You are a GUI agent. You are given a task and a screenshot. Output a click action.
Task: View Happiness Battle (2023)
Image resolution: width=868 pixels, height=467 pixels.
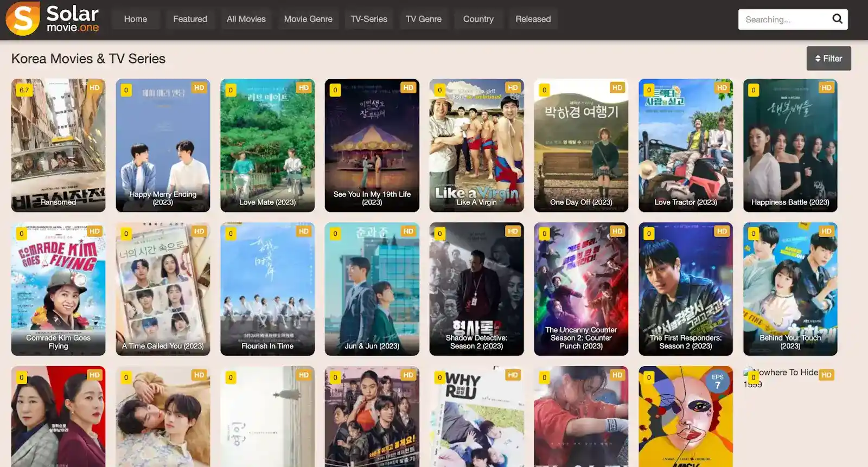pyautogui.click(x=790, y=145)
